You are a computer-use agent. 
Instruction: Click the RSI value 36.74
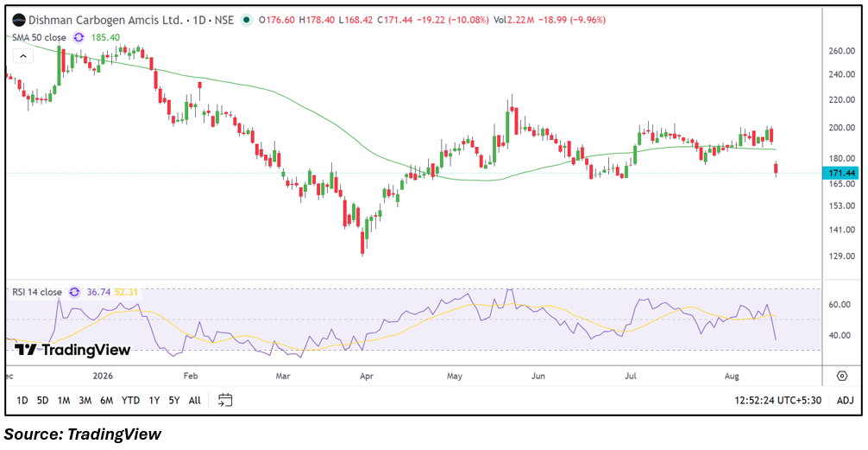[x=98, y=292]
